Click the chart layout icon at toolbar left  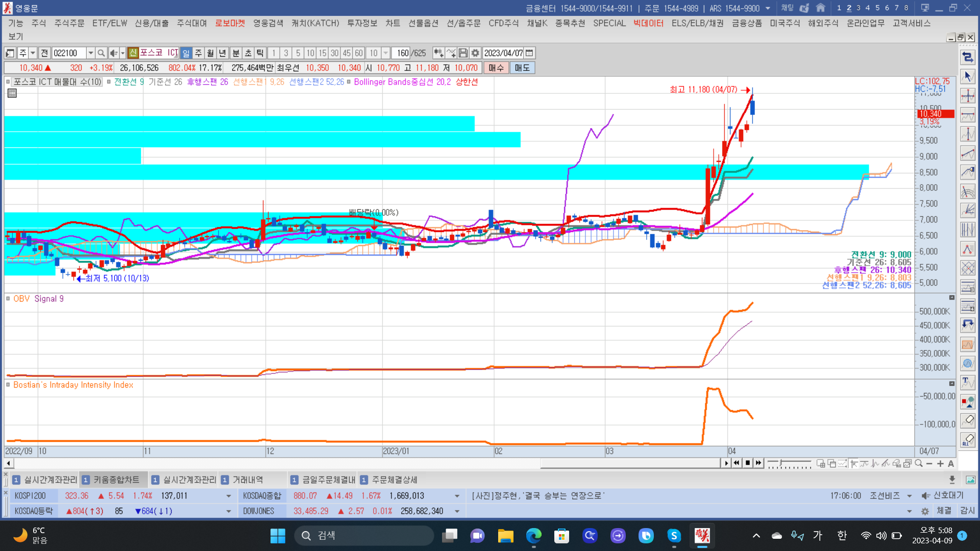[x=10, y=53]
